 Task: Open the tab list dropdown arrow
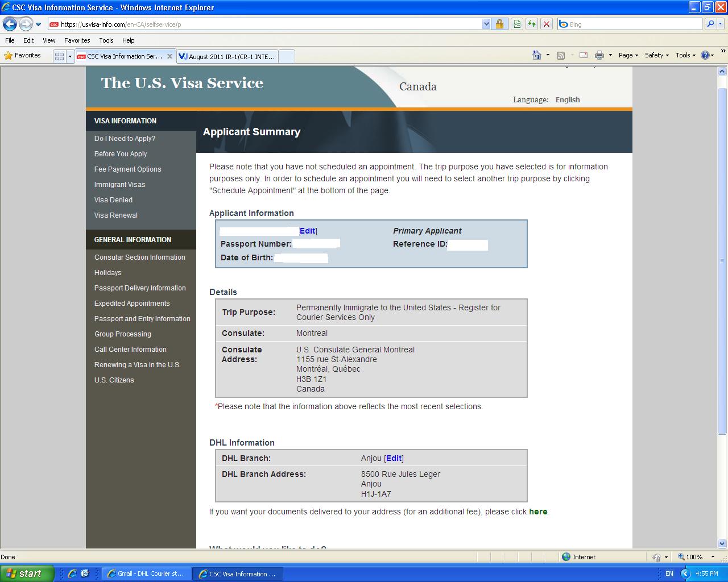point(71,56)
